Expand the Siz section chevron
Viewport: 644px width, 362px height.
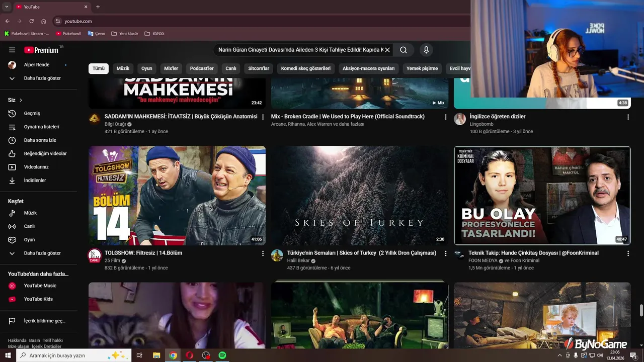pos(21,100)
